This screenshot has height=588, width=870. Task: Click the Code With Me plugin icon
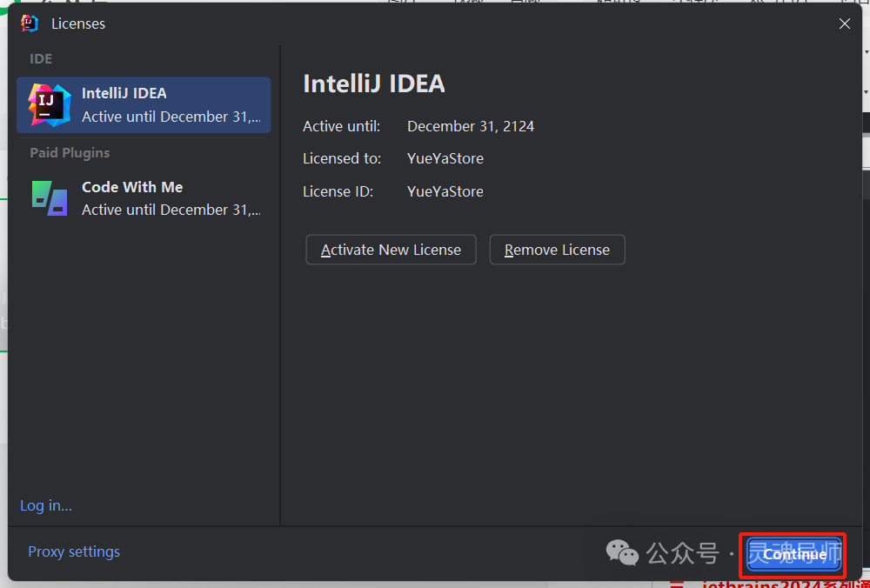(50, 198)
